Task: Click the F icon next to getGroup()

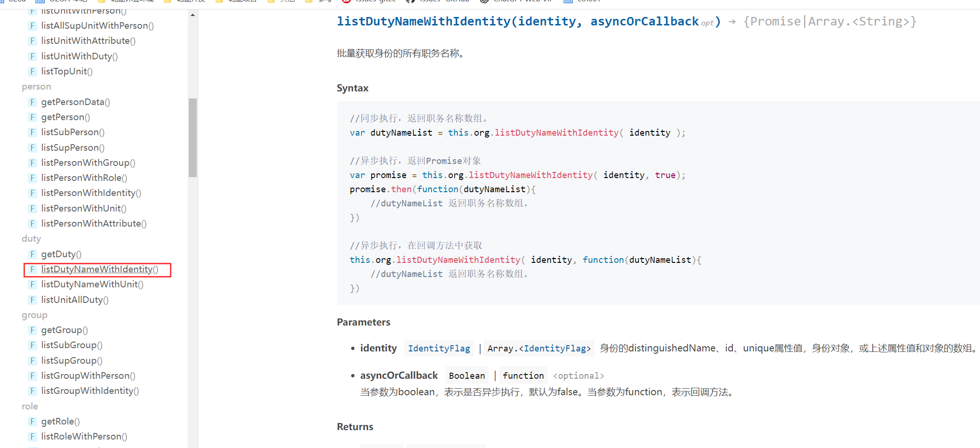Action: pos(32,330)
